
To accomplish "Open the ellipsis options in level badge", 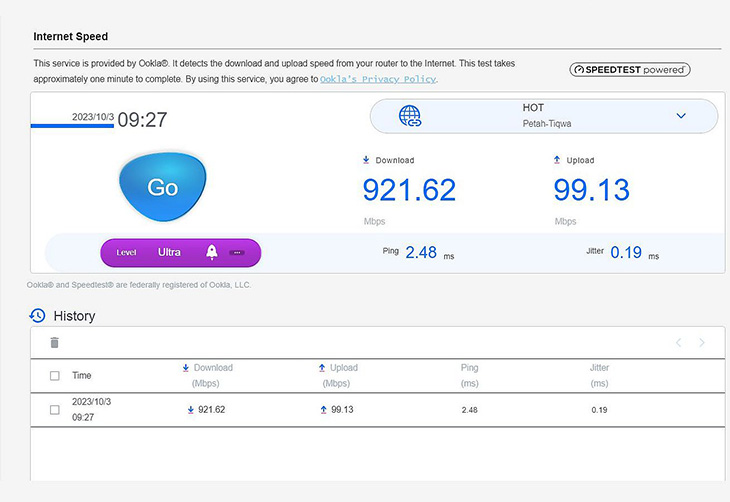I will [237, 252].
